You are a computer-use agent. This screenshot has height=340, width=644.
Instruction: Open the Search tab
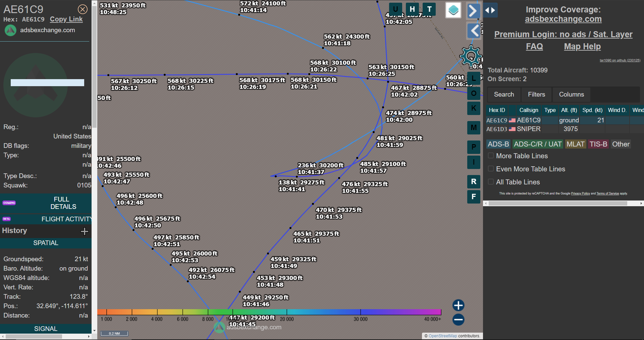(x=504, y=95)
